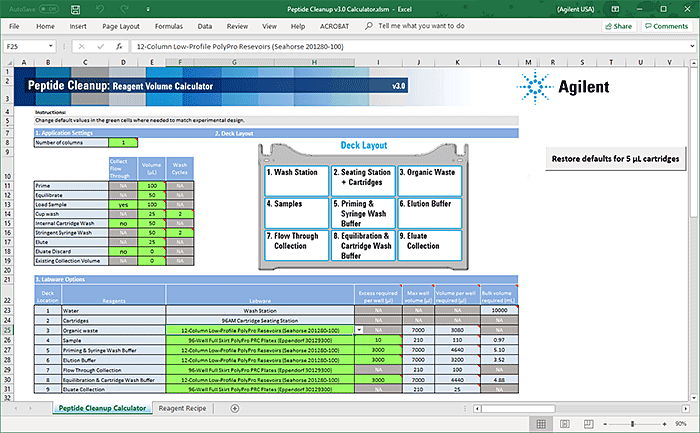Toggle the AutoSave switch

click(49, 7)
